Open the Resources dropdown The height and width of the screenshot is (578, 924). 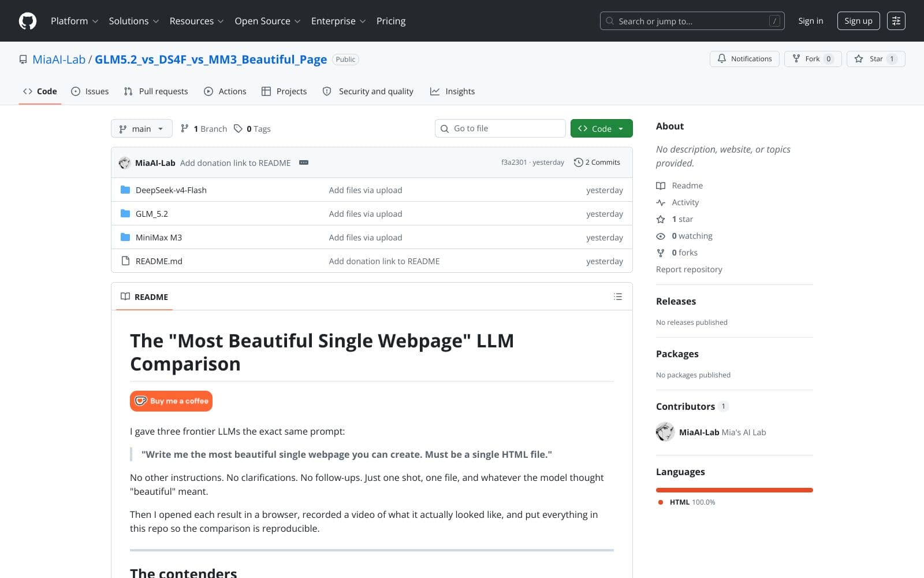tap(196, 21)
